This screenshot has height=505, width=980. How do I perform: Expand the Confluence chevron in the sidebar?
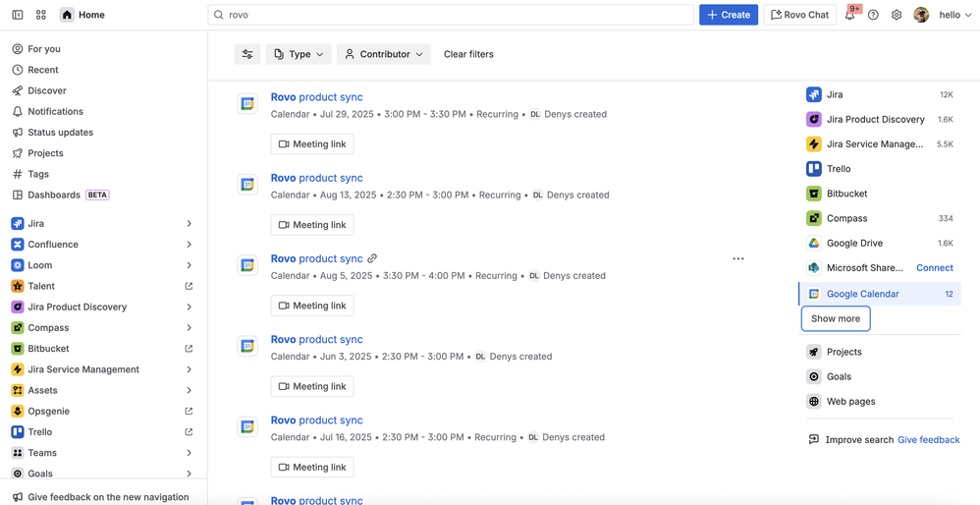click(189, 245)
